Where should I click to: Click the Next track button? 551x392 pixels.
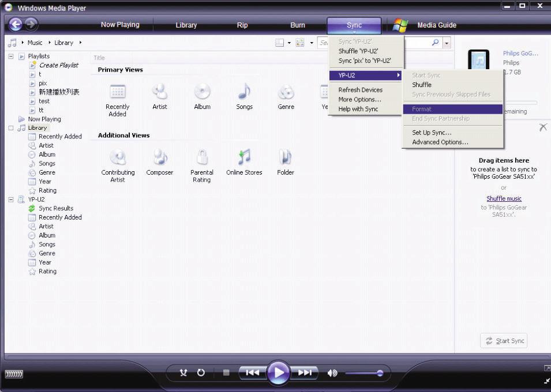point(305,372)
